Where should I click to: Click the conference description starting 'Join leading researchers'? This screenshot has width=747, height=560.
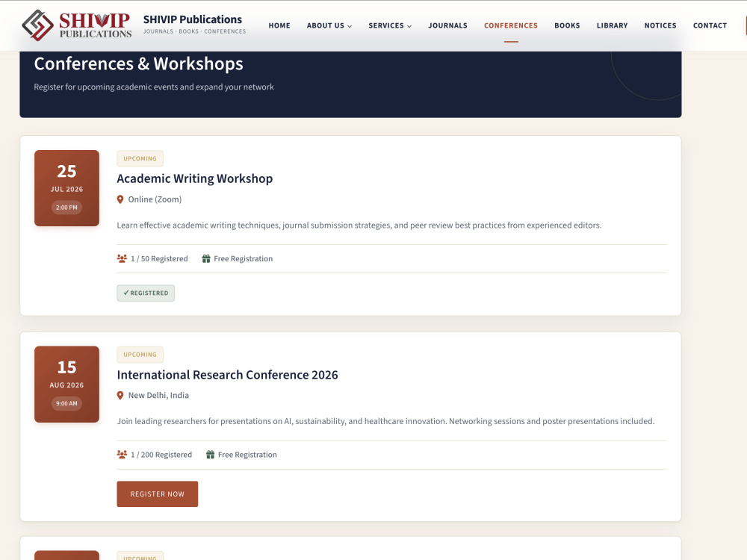click(x=386, y=421)
